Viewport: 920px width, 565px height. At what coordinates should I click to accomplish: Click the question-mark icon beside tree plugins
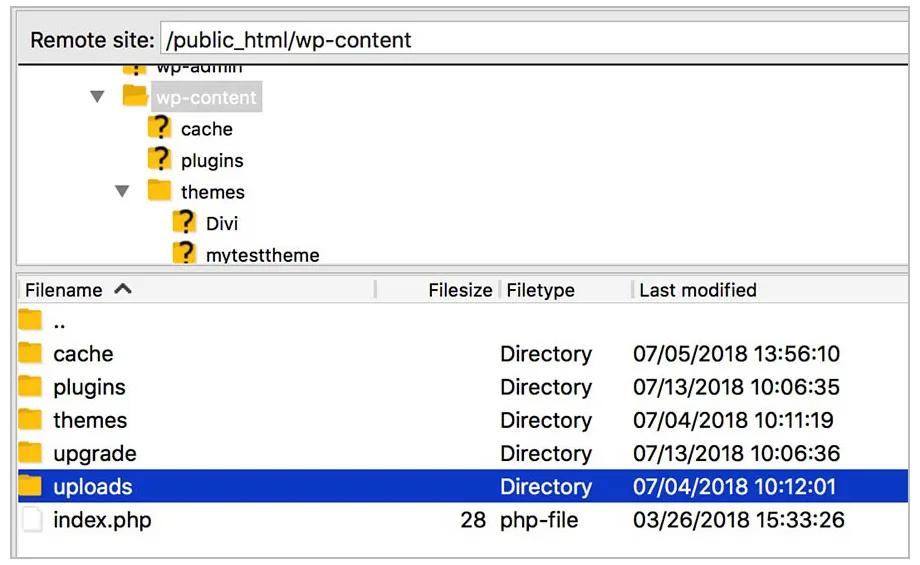(x=160, y=159)
